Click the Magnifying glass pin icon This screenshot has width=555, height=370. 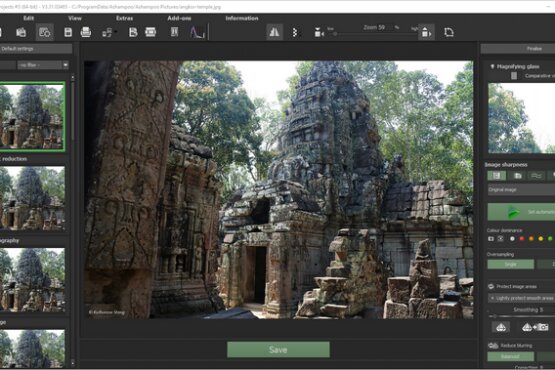[x=492, y=67]
